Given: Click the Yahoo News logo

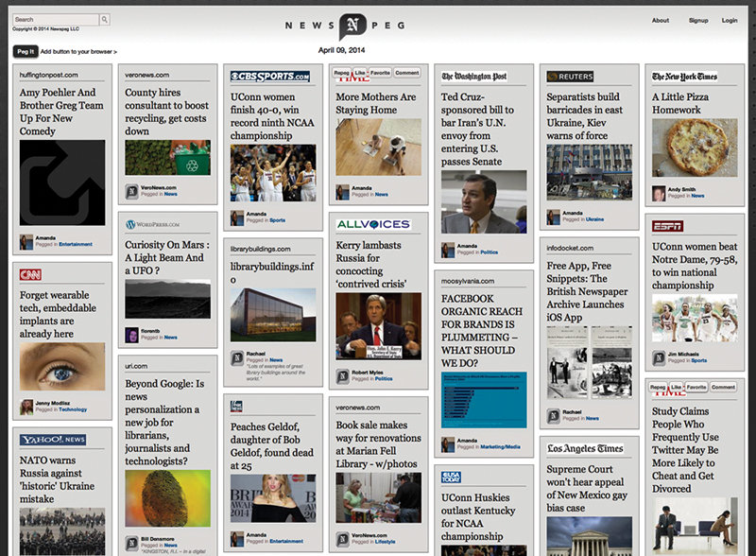Looking at the screenshot, I should tap(53, 440).
